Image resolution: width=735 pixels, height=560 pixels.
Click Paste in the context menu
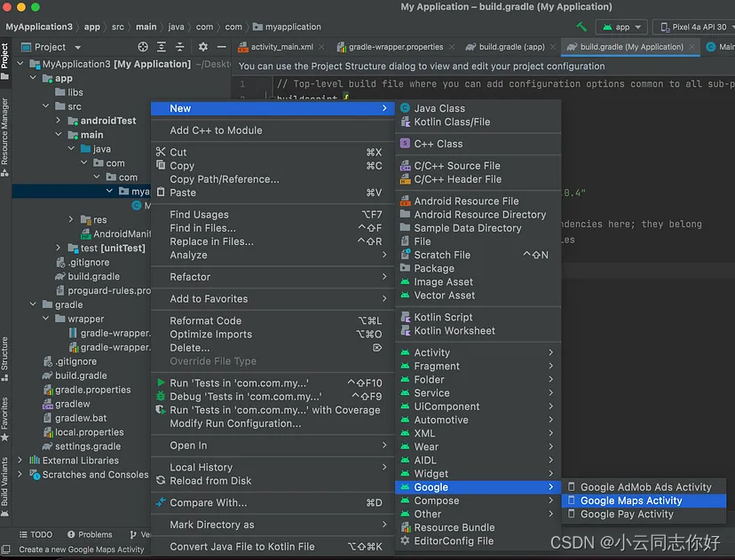(273, 193)
